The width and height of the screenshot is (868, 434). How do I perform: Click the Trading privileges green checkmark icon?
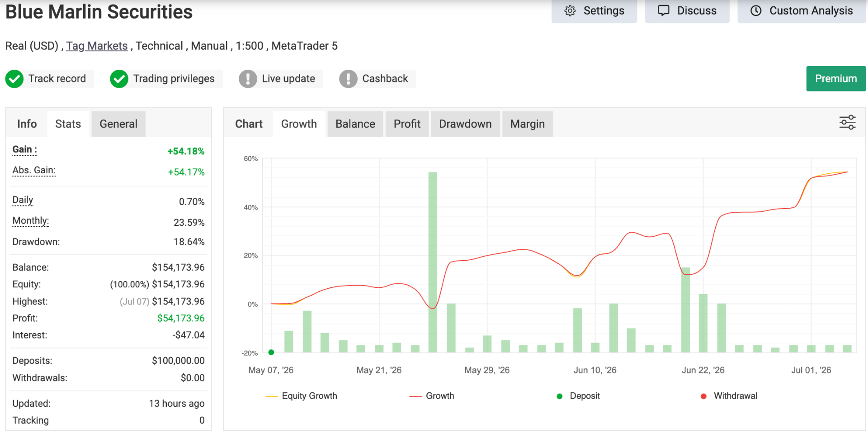point(119,79)
